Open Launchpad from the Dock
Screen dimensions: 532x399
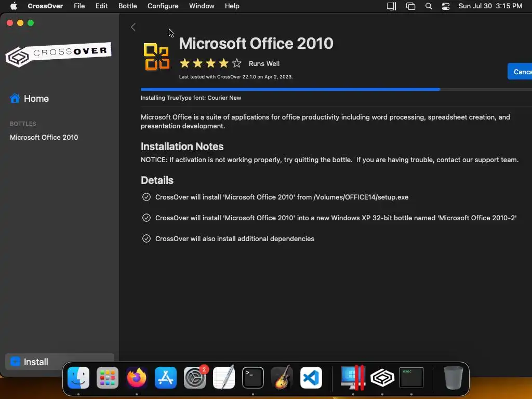point(108,378)
